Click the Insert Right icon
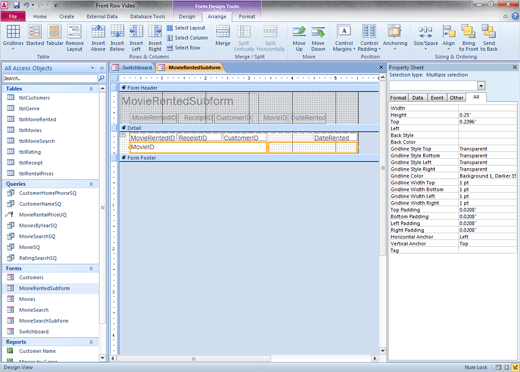This screenshot has height=372, width=520. pos(155,32)
